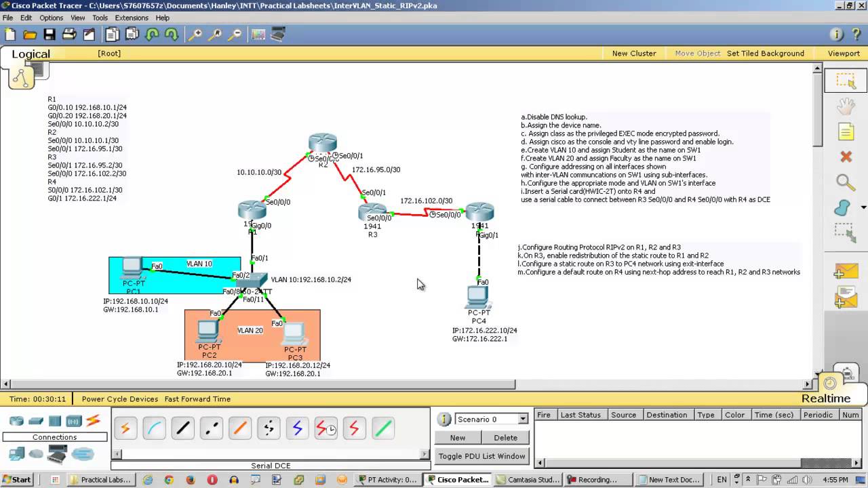The image size is (868, 488).
Task: Open the Edit menu
Action: click(x=26, y=18)
